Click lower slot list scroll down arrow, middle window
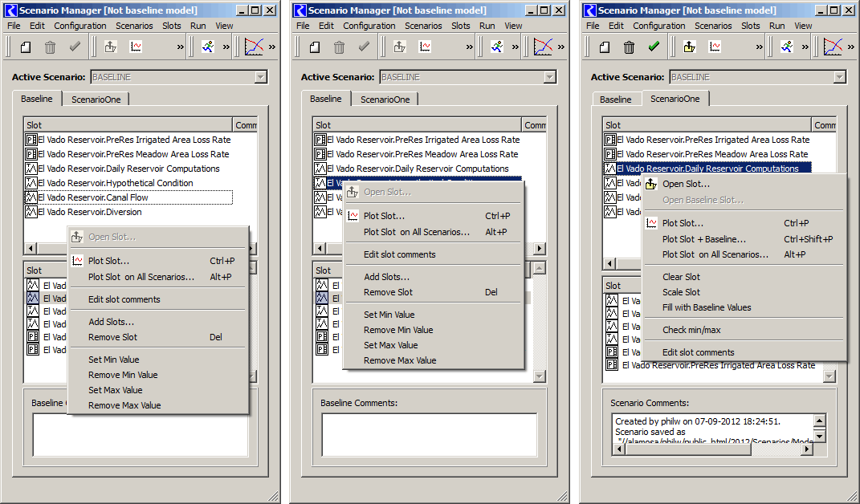The width and height of the screenshot is (860, 504). coord(540,376)
